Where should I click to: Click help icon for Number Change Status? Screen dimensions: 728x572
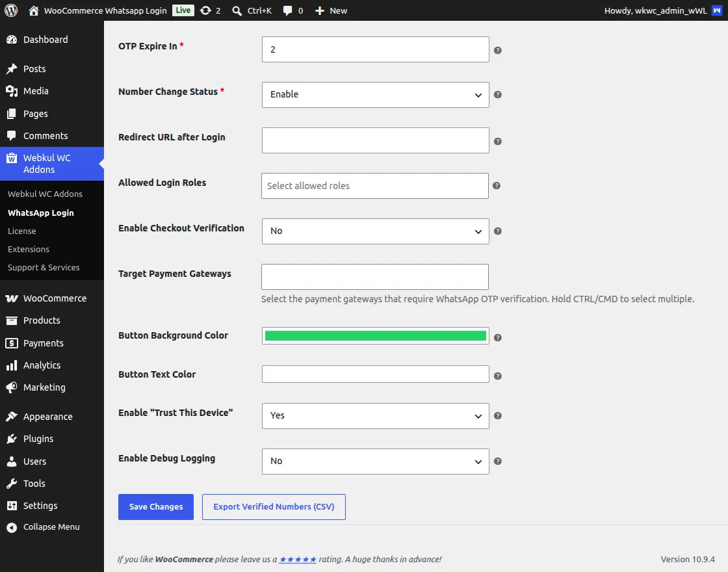click(x=498, y=95)
